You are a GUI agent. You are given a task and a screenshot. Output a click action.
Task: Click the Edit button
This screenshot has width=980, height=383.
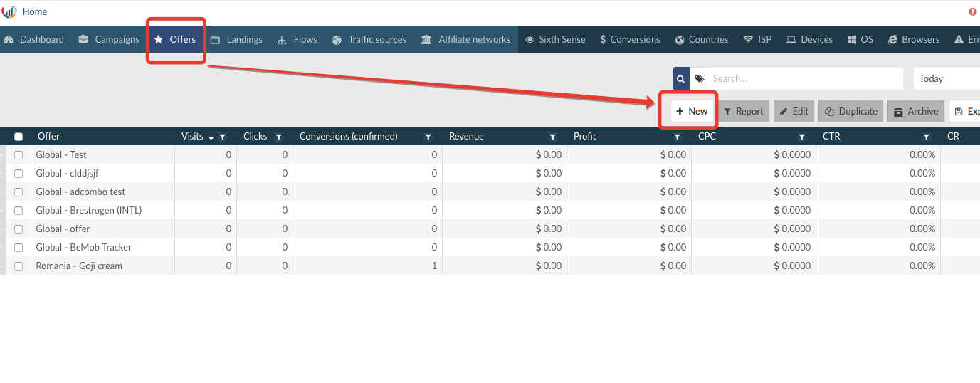tap(794, 112)
